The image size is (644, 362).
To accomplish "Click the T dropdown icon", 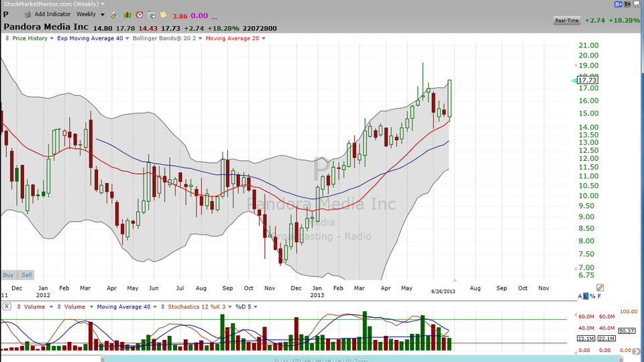I will (627, 4).
